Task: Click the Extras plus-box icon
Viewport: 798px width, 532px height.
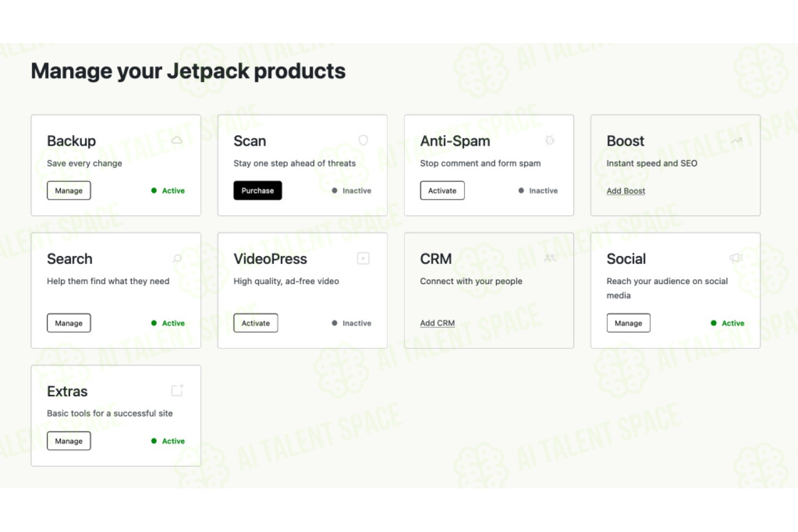Action: click(177, 390)
